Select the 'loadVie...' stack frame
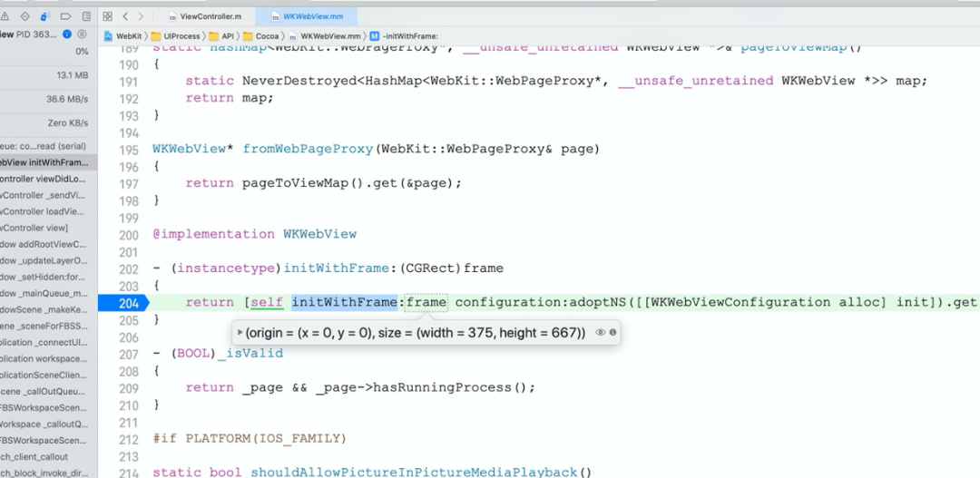 pyautogui.click(x=48, y=211)
